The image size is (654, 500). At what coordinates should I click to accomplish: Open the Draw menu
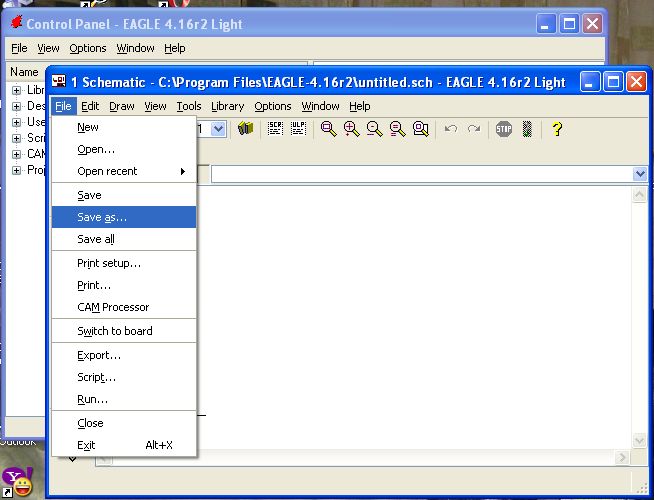pos(122,106)
